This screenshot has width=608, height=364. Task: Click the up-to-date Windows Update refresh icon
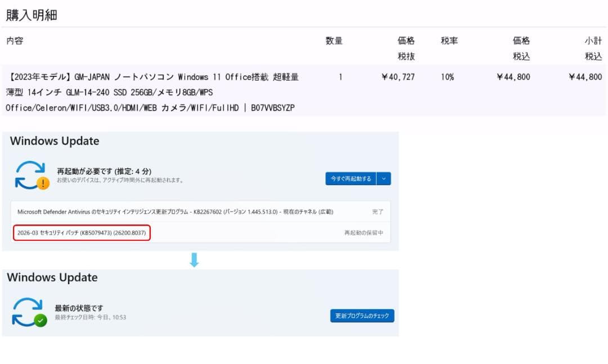pyautogui.click(x=29, y=309)
